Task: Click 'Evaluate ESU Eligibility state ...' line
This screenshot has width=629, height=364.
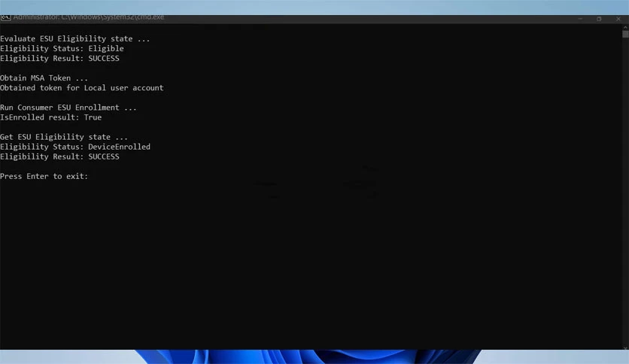Action: coord(74,39)
